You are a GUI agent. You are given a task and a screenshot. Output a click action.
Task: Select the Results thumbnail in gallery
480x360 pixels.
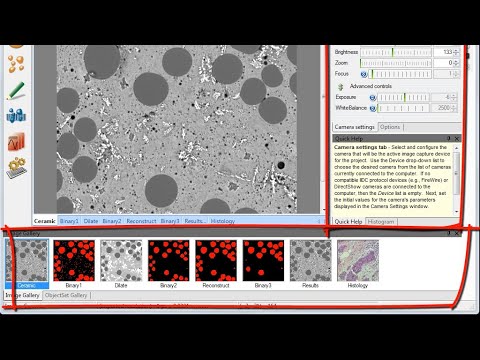tap(310, 264)
